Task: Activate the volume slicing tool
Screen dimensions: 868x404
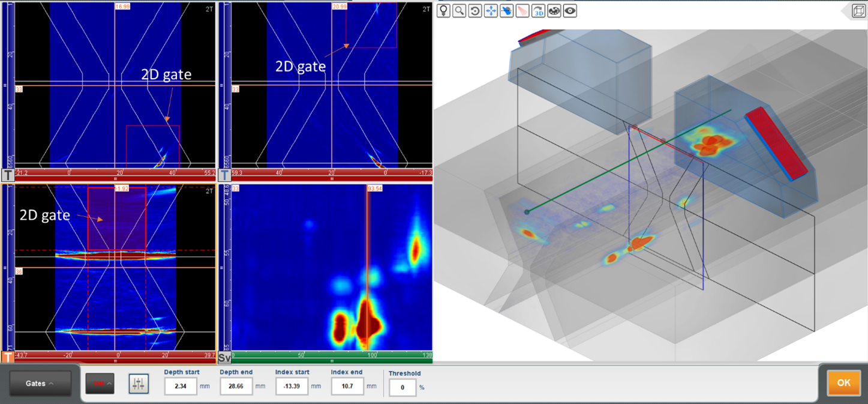Action: pos(506,10)
